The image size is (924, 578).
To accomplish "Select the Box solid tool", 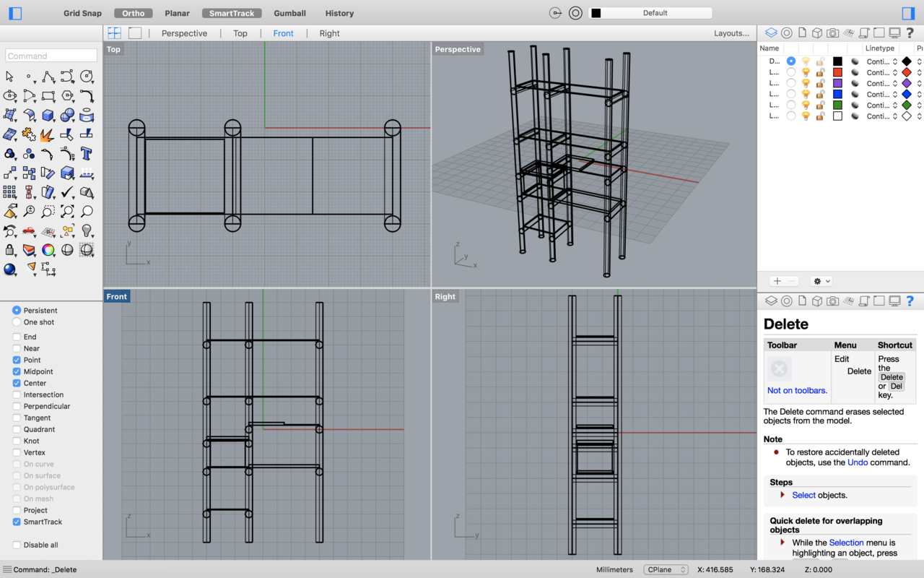I will 48,115.
